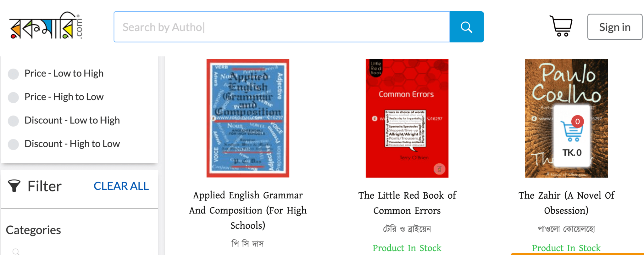Open The Little Red Book cover thumbnail
Image resolution: width=644 pixels, height=255 pixels.
point(407,118)
